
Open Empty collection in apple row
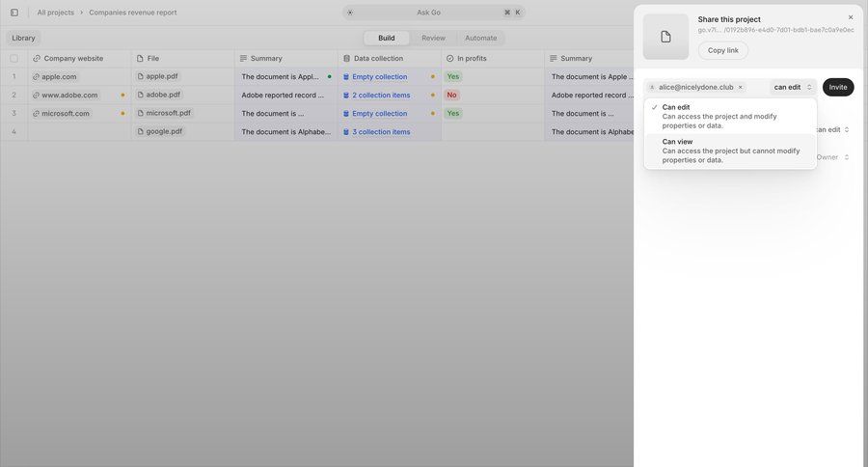(x=375, y=76)
